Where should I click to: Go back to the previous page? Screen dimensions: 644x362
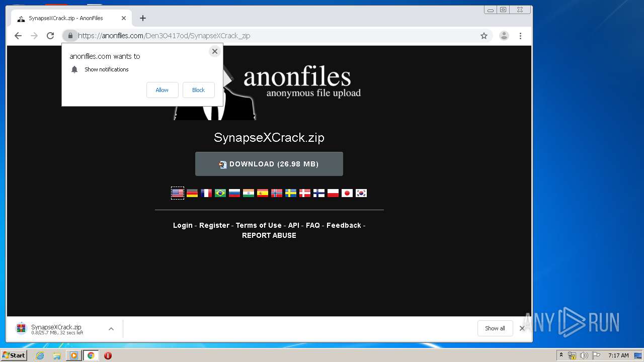coord(18,36)
